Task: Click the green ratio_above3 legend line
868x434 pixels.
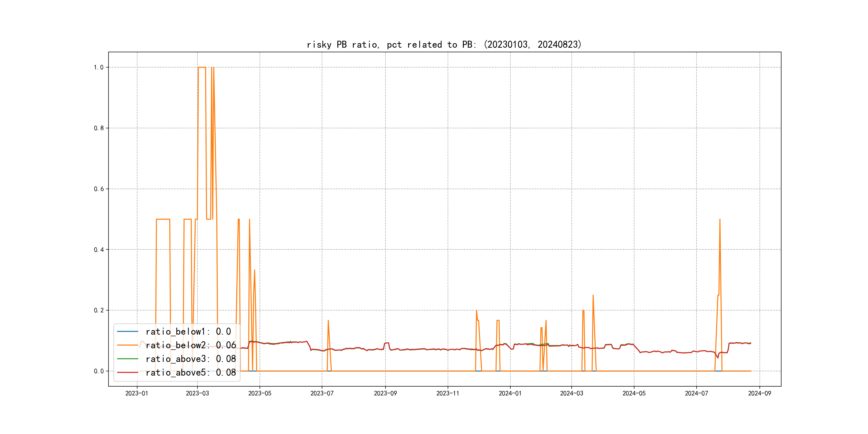Action: click(127, 359)
